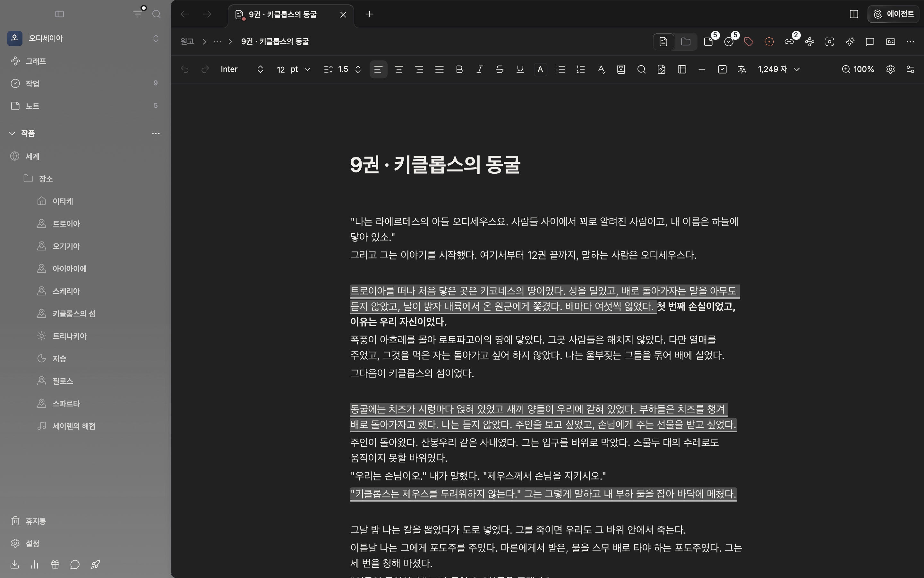Open the 장소 folder

point(85,179)
